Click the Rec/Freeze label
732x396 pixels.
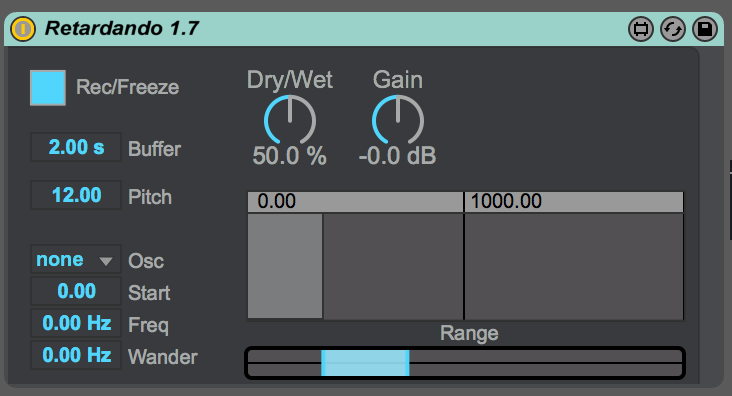(x=127, y=87)
